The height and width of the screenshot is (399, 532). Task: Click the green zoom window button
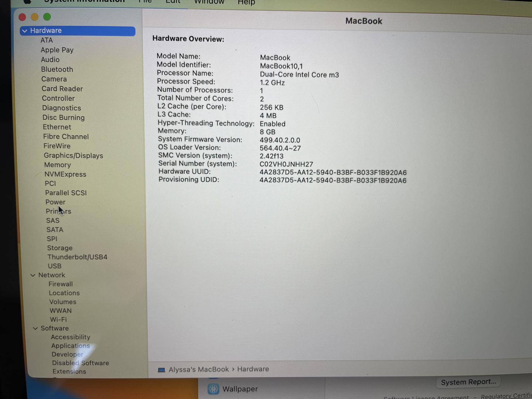point(47,17)
